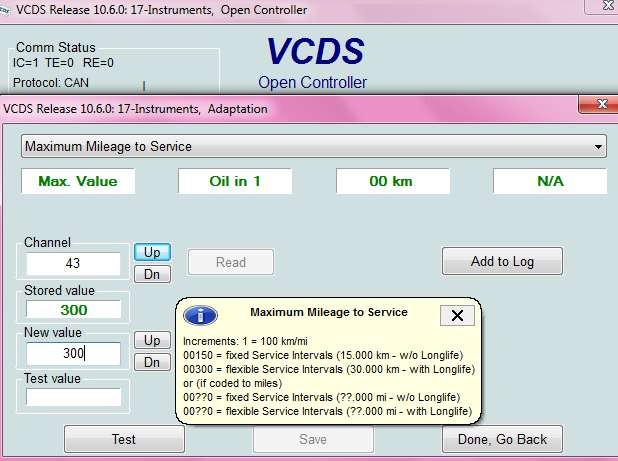618x461 pixels.
Task: Close the Open Controller window
Action: click(x=604, y=6)
